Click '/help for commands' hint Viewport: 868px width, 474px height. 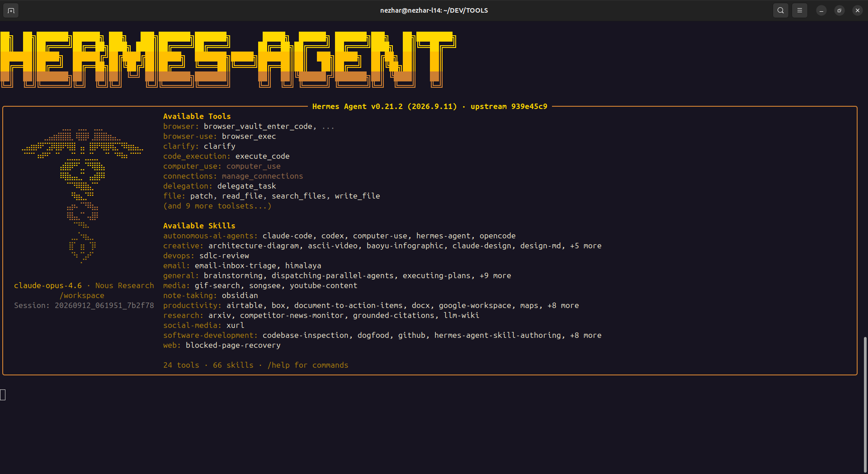pos(307,365)
